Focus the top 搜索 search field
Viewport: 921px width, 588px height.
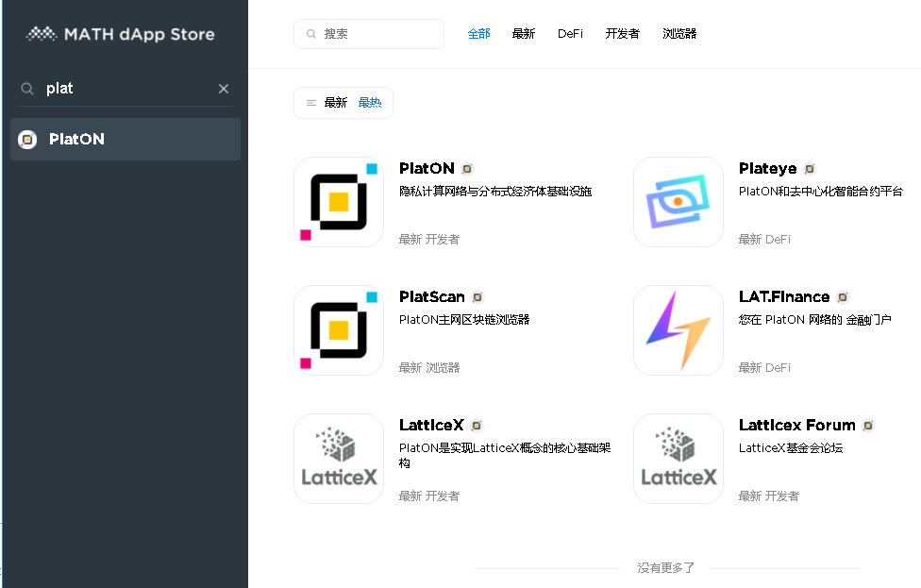[x=369, y=34]
